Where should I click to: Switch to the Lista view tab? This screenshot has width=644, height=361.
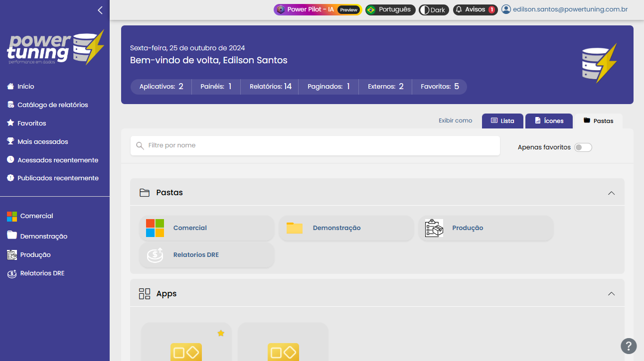click(502, 121)
